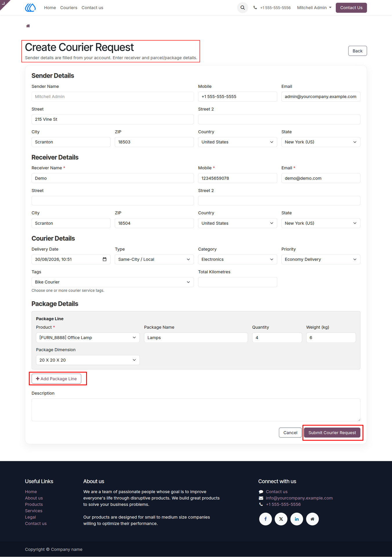Click the Total Kilometres input field

tap(237, 282)
